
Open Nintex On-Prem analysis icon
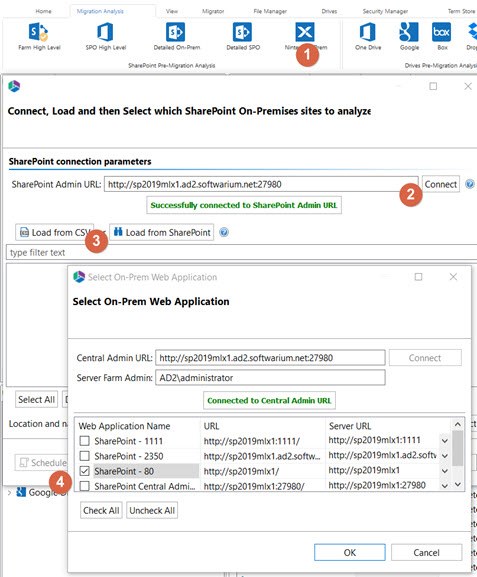pyautogui.click(x=305, y=32)
